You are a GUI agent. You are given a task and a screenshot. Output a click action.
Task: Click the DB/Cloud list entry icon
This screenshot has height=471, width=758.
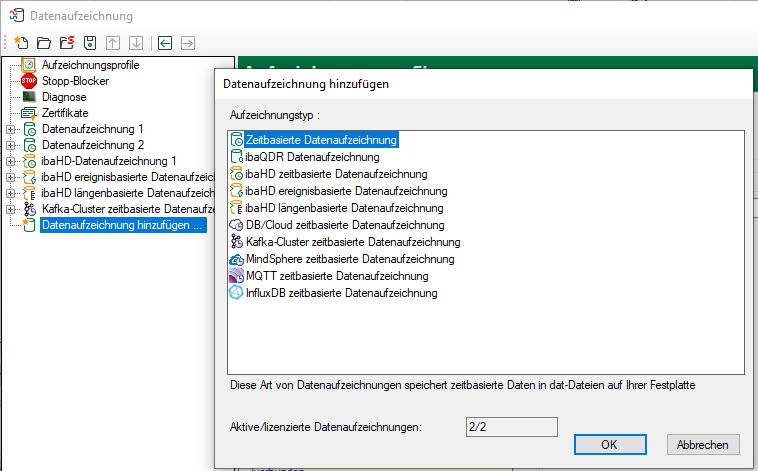[236, 225]
